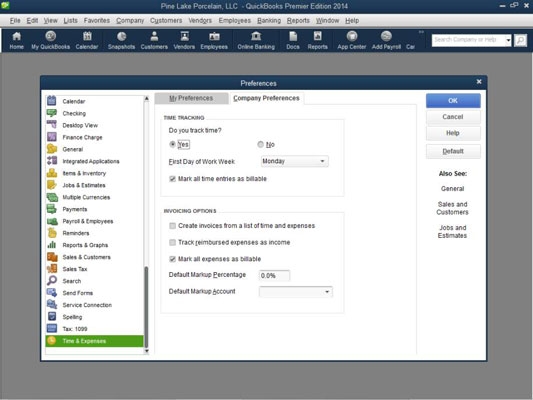Open the Vendors menu
The image size is (533, 400).
pyautogui.click(x=200, y=21)
